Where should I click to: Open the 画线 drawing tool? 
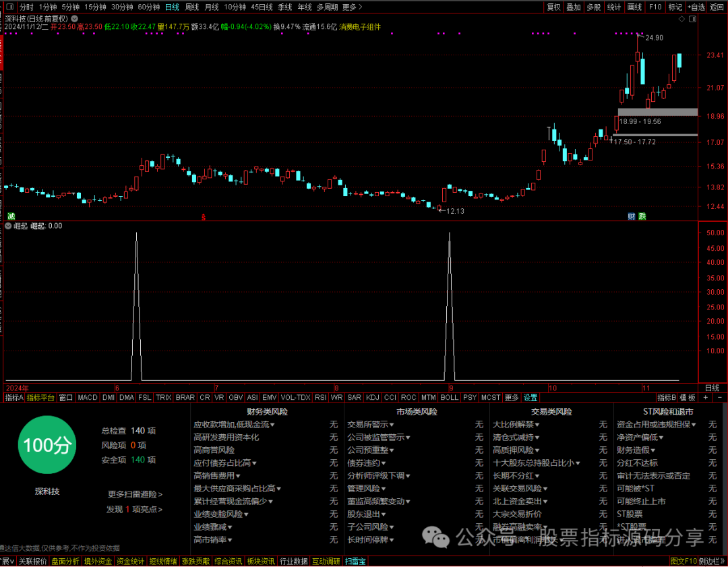pyautogui.click(x=634, y=7)
